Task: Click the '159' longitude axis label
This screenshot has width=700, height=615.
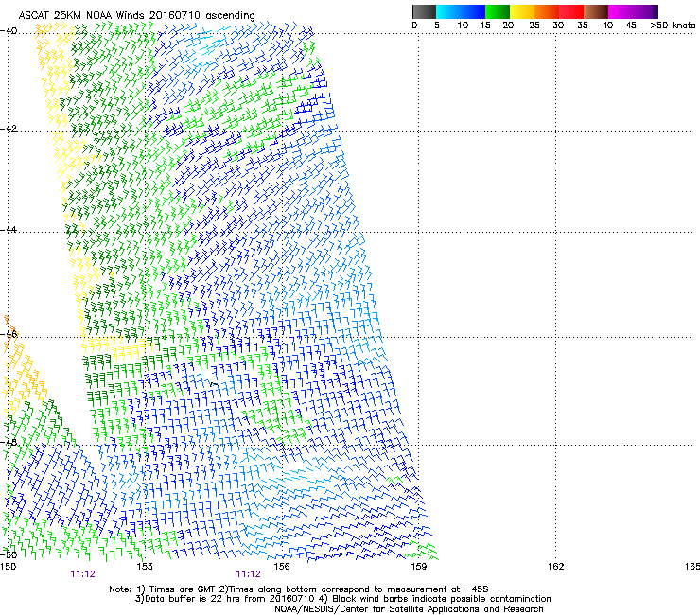Action: tap(418, 567)
